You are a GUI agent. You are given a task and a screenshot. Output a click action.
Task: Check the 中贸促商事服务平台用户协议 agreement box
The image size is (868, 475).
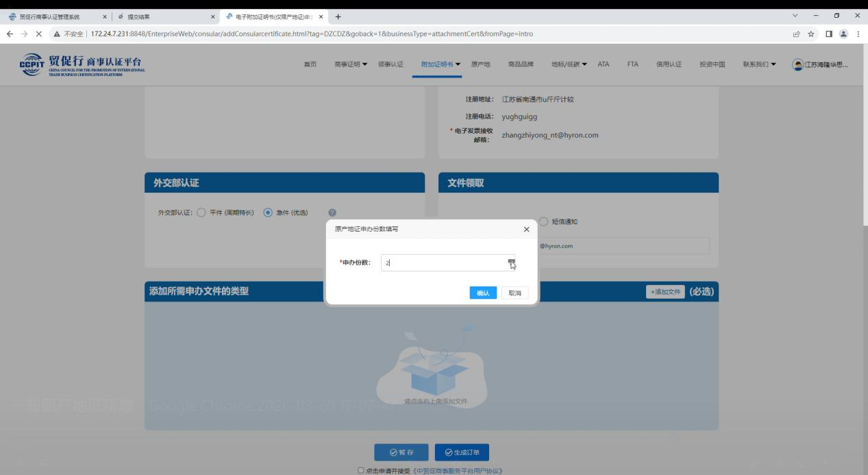tap(361, 470)
